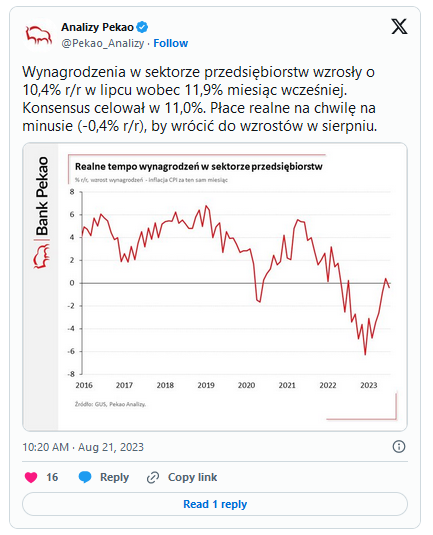Click the blue reply bubble icon

[x=85, y=477]
